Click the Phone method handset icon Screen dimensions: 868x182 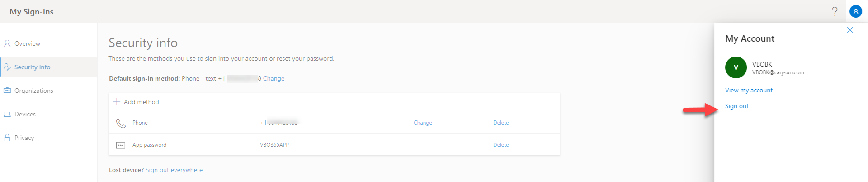pyautogui.click(x=121, y=123)
